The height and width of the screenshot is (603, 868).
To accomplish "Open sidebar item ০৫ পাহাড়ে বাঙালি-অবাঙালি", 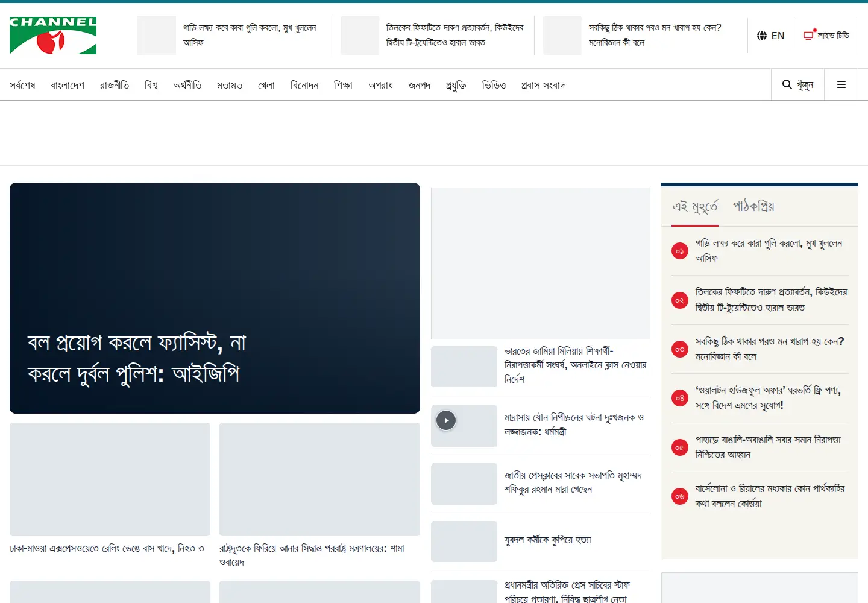I will (768, 447).
